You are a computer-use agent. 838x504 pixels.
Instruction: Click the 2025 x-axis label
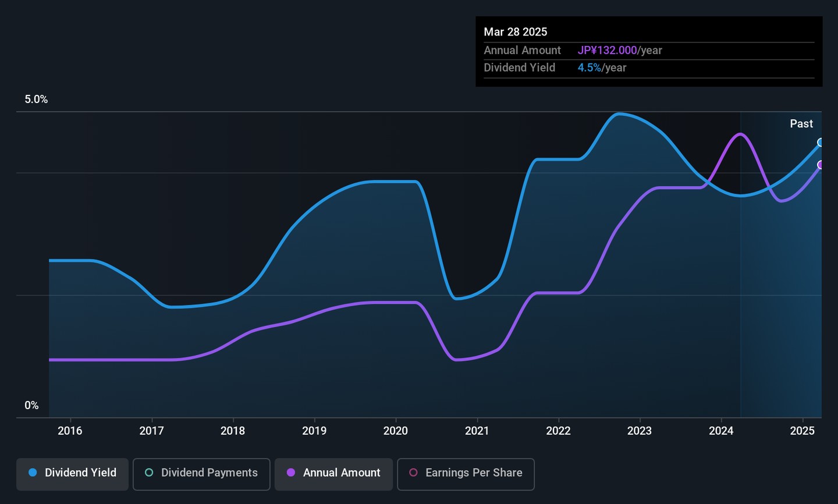[x=802, y=431]
